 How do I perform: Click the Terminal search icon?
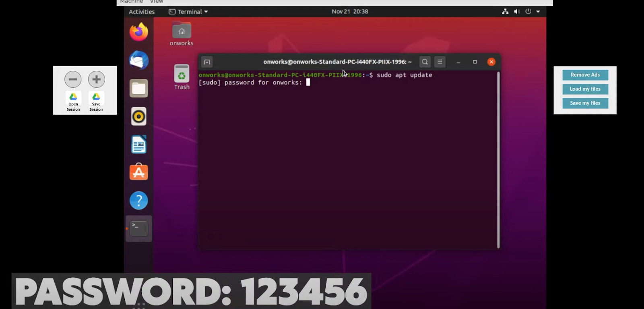pyautogui.click(x=425, y=62)
